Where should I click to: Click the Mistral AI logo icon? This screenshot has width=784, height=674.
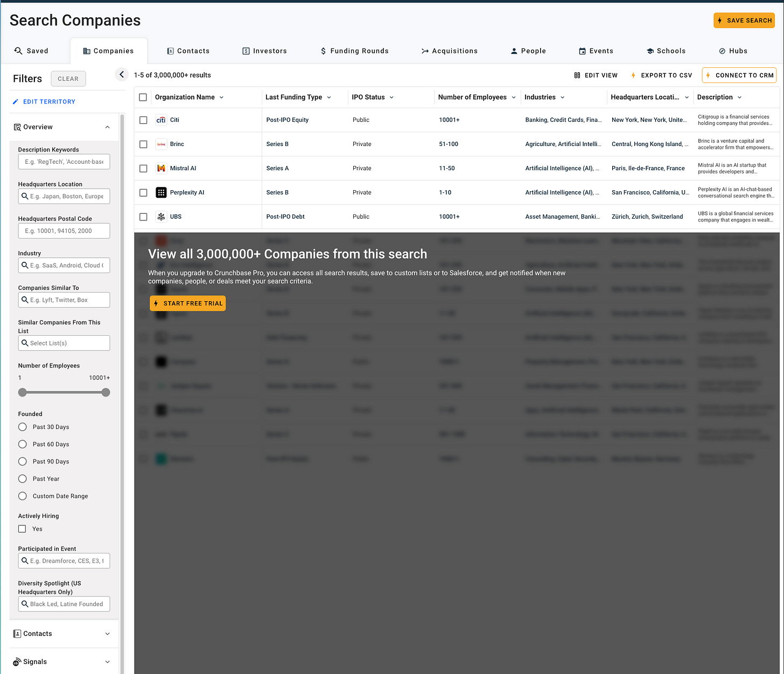(x=161, y=169)
